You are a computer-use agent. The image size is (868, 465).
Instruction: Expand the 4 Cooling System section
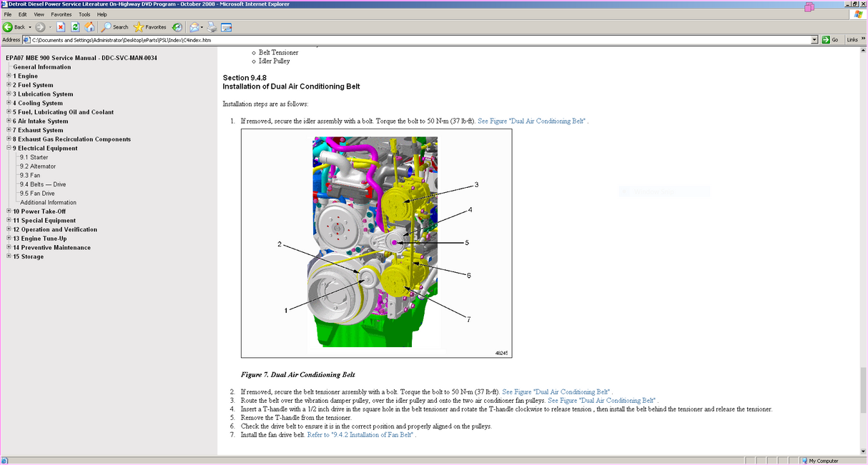(7, 103)
